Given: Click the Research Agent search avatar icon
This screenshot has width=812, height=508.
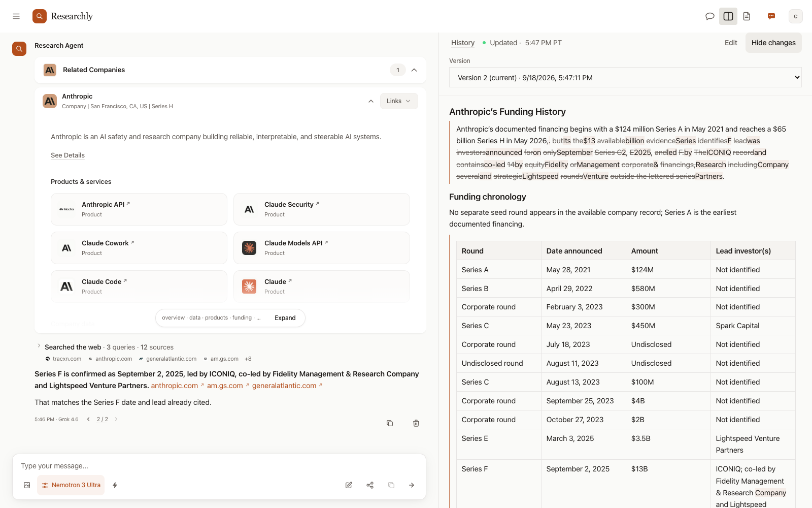Looking at the screenshot, I should coord(19,49).
